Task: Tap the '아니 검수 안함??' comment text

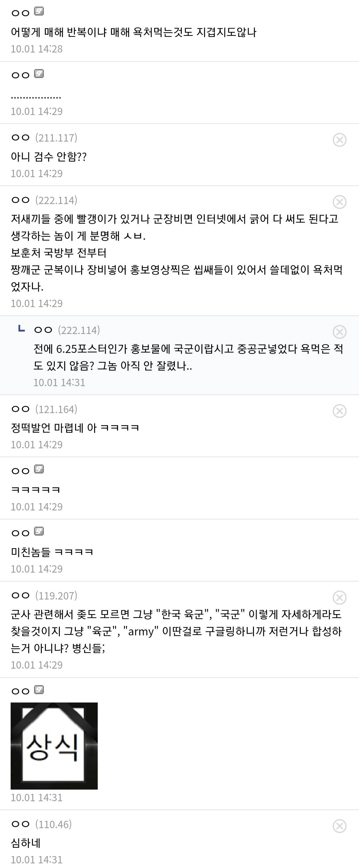Action: tap(49, 157)
